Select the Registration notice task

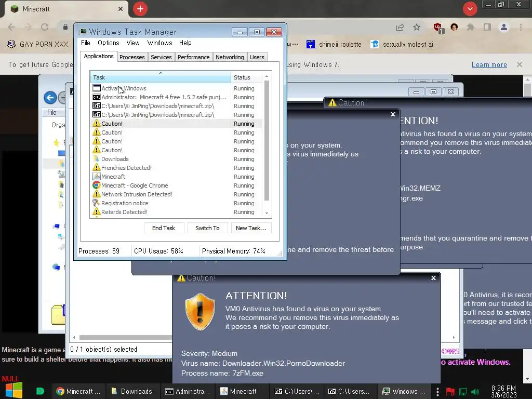pyautogui.click(x=176, y=203)
